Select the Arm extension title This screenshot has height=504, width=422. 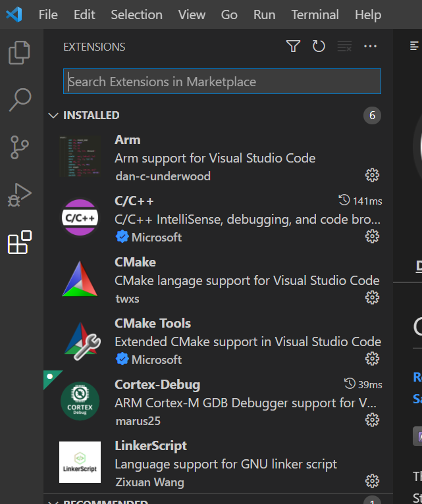pyautogui.click(x=128, y=140)
